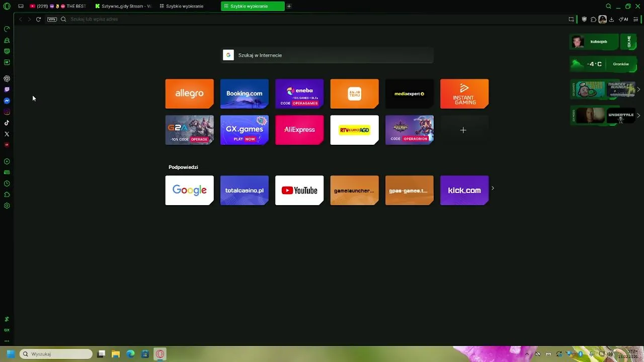Open the kick.com suggestion tile
The width and height of the screenshot is (644, 362).
[x=464, y=190]
